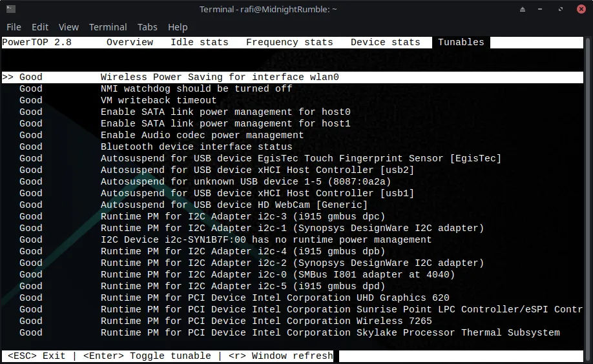Open the View menu
Viewport: 593px width, 364px height.
point(68,27)
